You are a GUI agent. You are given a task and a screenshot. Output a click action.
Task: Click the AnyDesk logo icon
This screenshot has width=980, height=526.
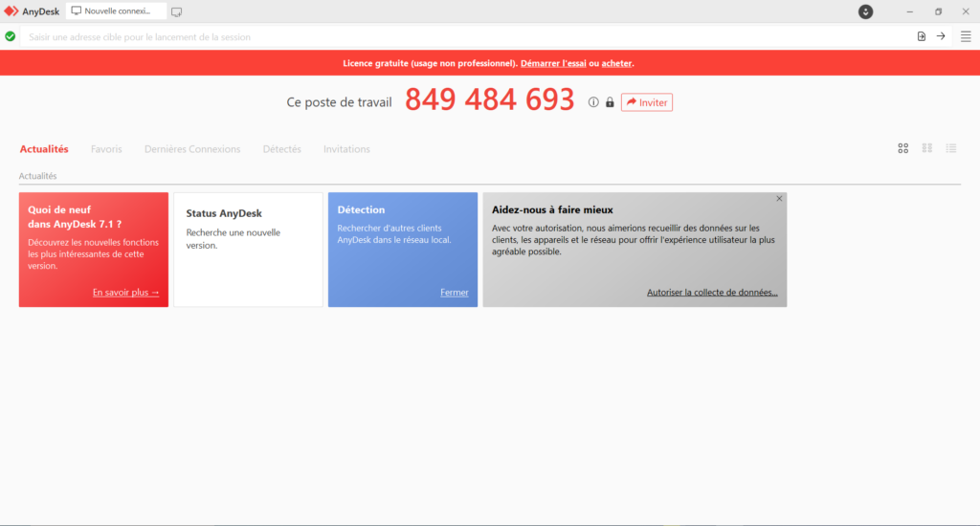11,11
